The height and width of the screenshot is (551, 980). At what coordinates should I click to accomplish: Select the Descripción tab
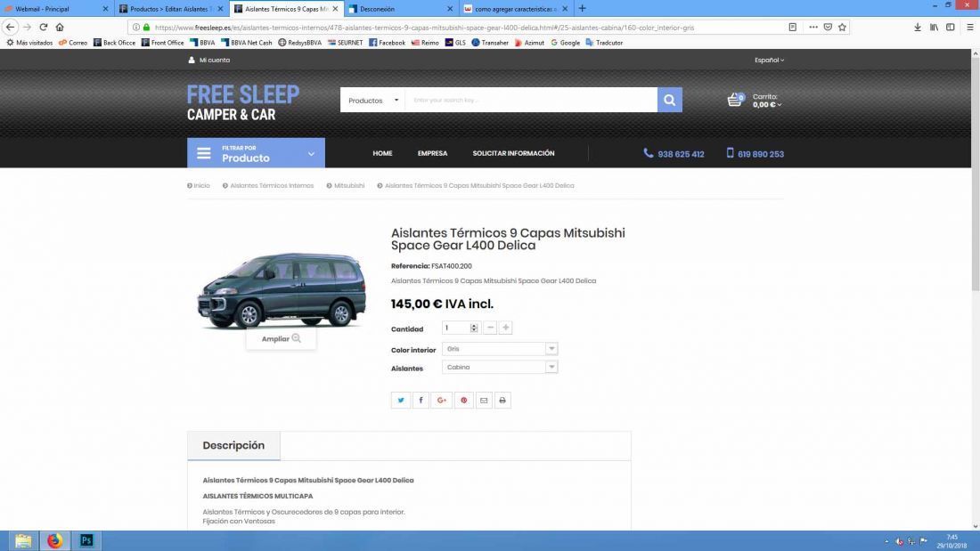(x=233, y=445)
